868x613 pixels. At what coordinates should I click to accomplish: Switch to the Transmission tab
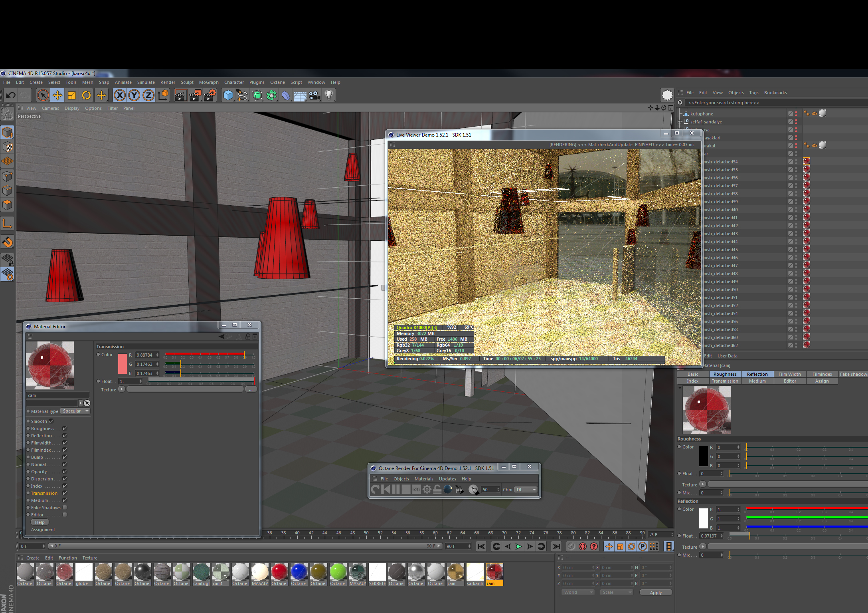[725, 381]
